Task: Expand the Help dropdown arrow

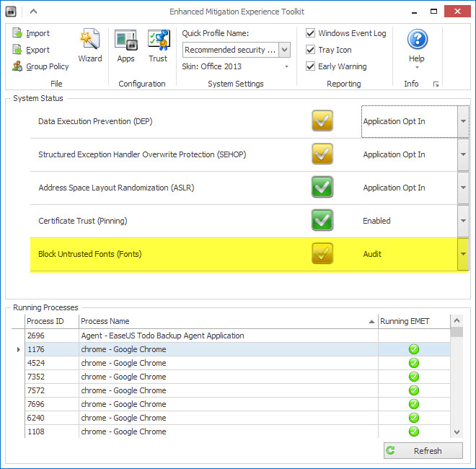Action: (417, 67)
